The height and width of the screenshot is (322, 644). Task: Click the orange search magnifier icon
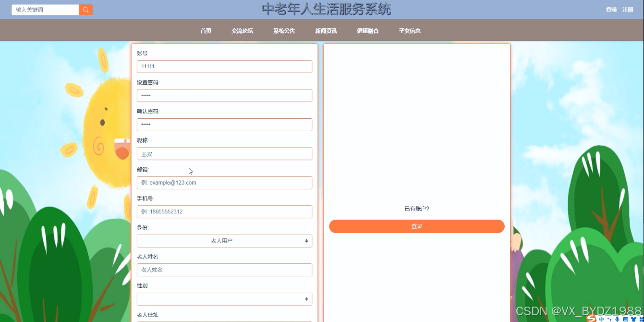tap(86, 10)
